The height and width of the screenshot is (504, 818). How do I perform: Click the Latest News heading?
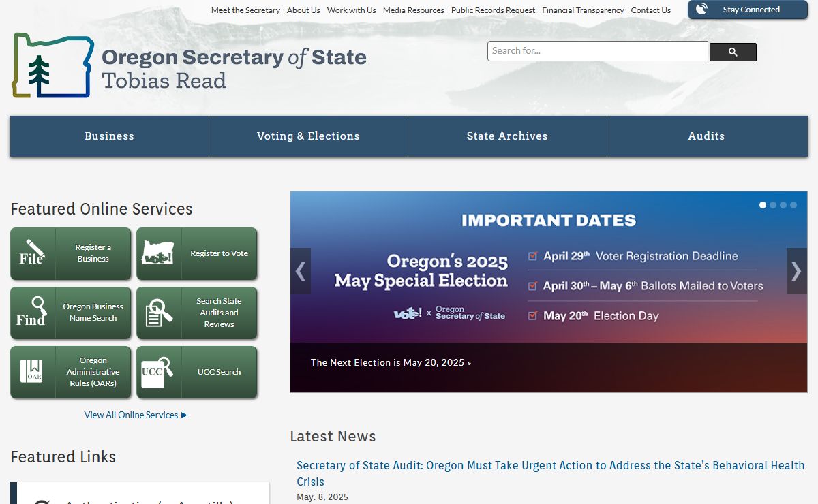[333, 437]
